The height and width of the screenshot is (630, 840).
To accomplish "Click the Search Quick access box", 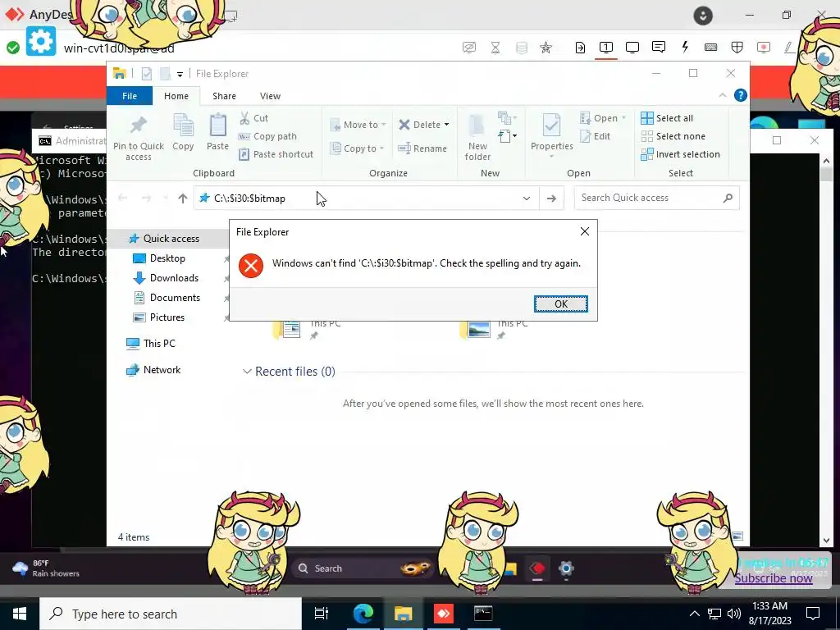I will (x=657, y=198).
